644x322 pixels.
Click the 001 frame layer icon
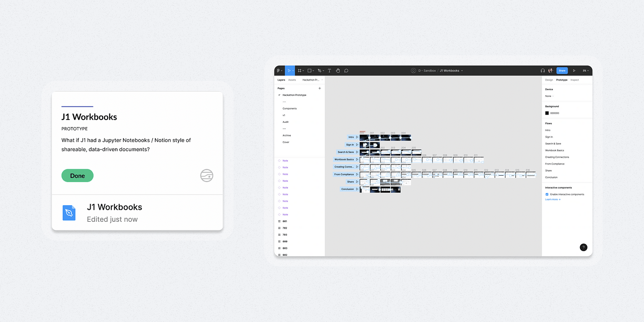[x=279, y=221]
